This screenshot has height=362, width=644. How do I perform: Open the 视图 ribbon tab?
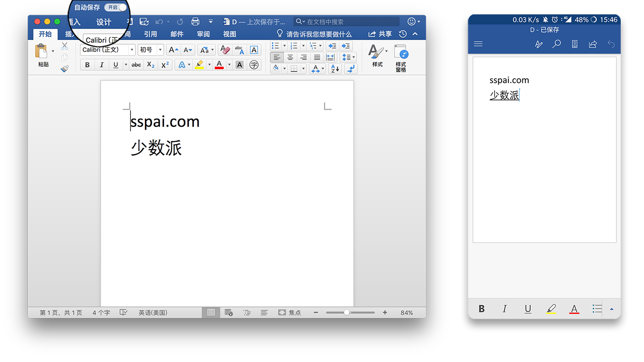[229, 34]
